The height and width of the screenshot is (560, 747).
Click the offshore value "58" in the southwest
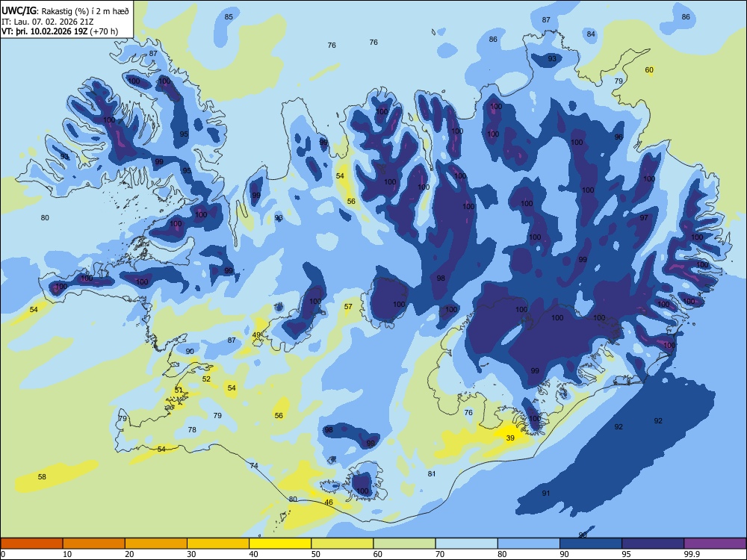click(42, 476)
